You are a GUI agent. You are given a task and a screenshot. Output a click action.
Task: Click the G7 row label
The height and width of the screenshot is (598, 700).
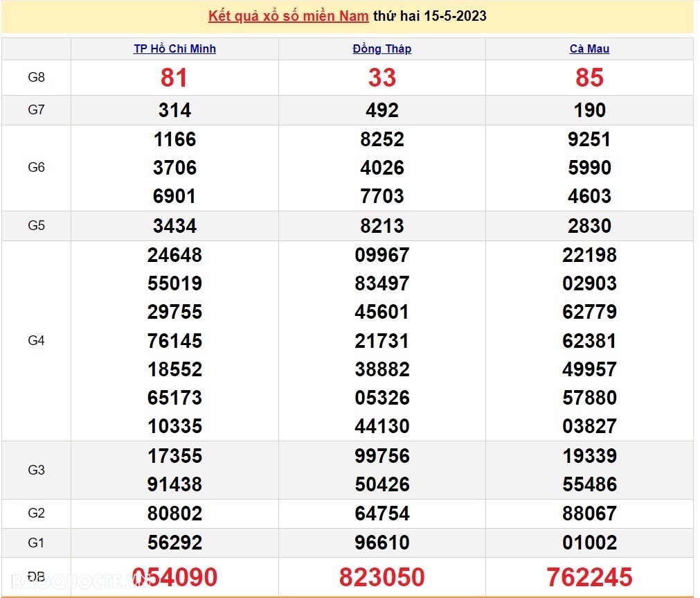[36, 110]
